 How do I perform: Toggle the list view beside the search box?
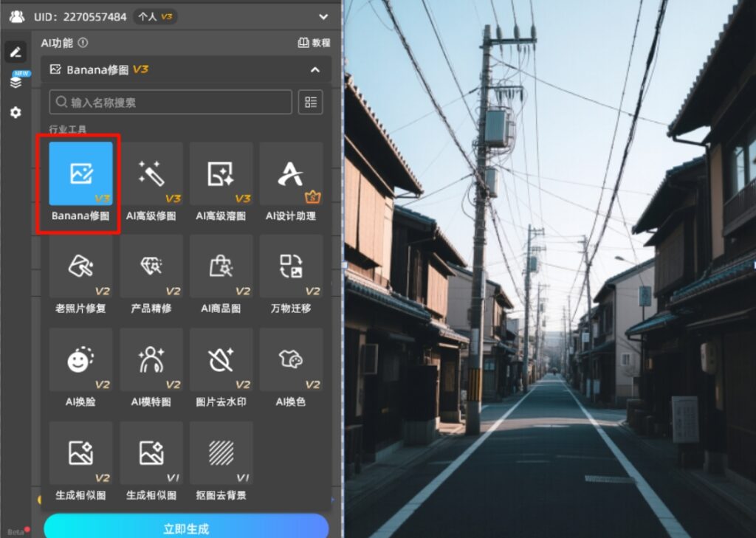(x=310, y=102)
